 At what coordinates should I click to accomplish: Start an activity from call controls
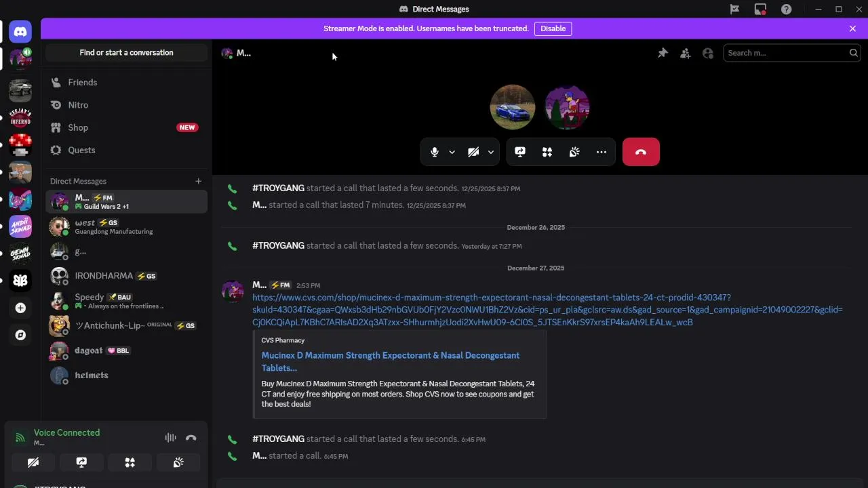point(547,152)
